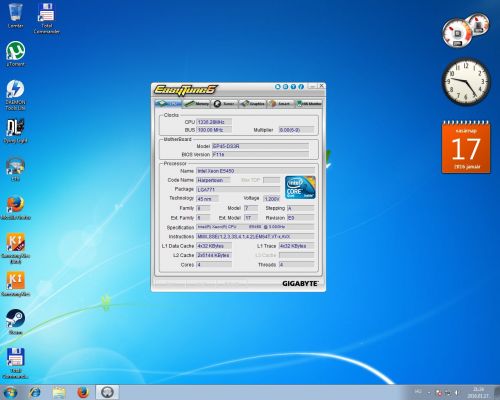Image resolution: width=500 pixels, height=400 pixels.
Task: Click the L1 Data Cache 4x32 KBytes field
Action: click(214, 246)
